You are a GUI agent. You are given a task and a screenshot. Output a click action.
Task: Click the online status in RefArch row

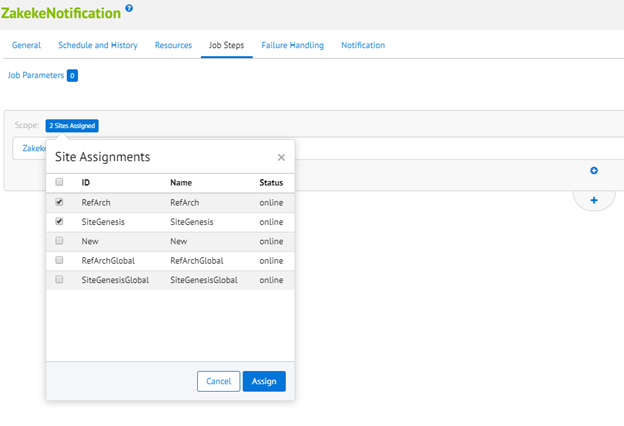tap(271, 202)
